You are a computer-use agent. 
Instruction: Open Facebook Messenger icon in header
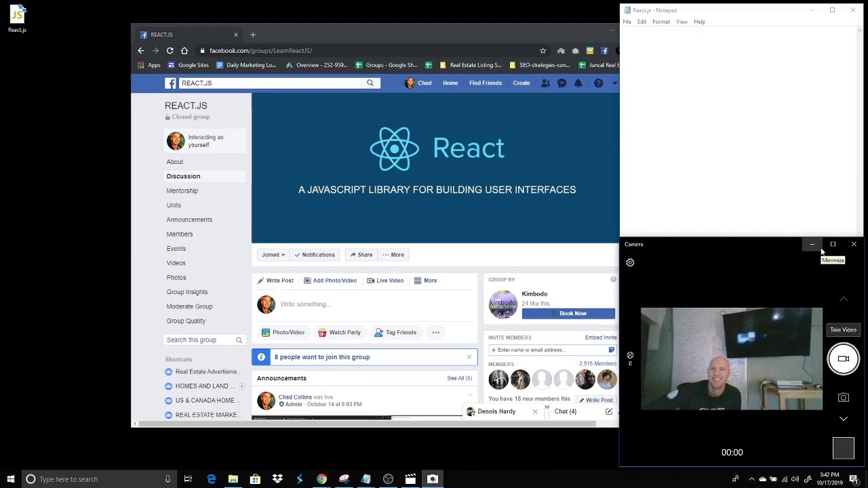tap(561, 83)
